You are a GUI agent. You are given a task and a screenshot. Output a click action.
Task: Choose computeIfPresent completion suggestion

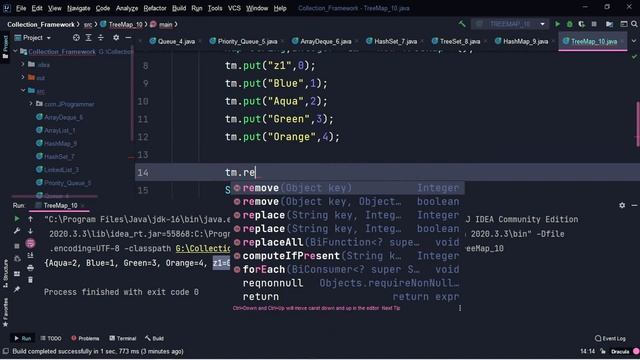pos(347,256)
